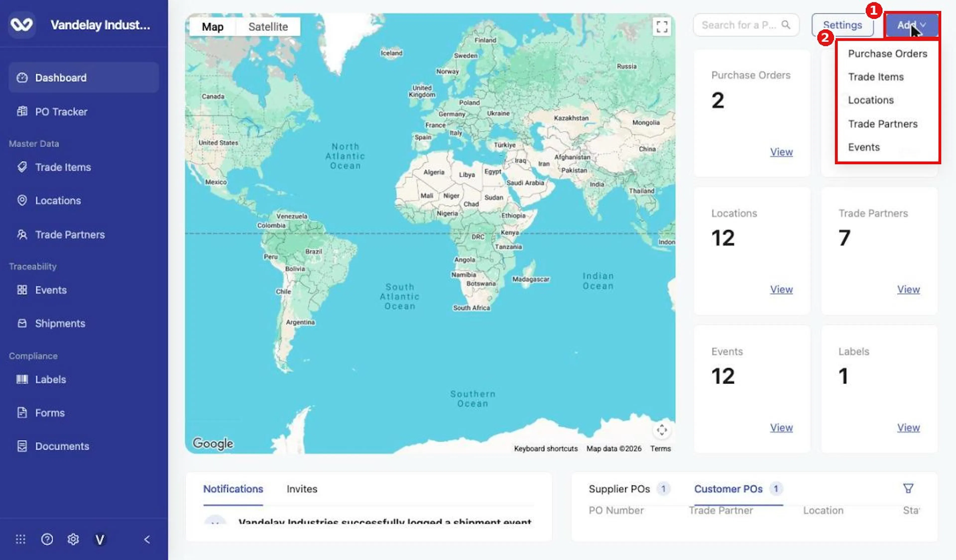
Task: Choose Purchase Orders from the Add menu
Action: (887, 54)
